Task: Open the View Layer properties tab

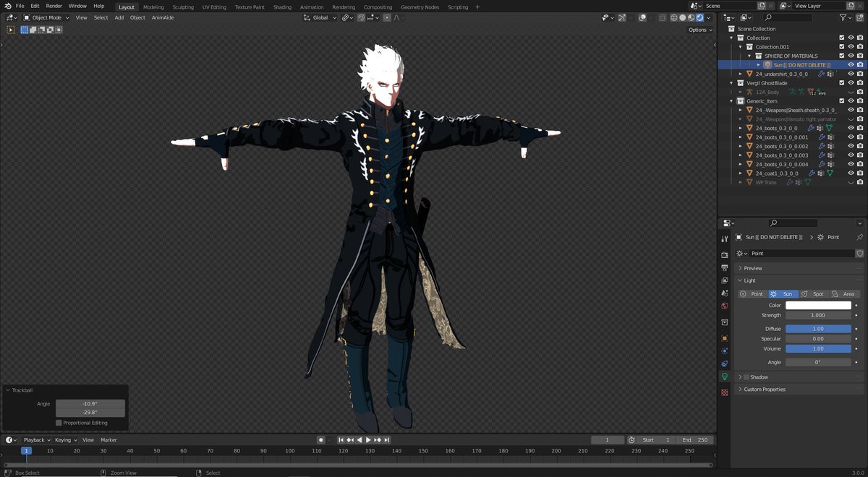Action: [724, 280]
